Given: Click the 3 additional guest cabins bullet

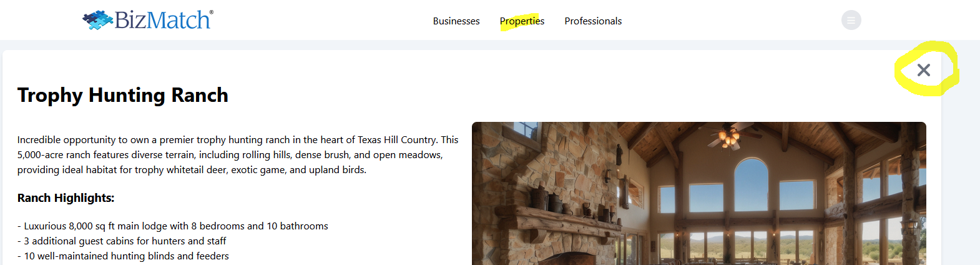Looking at the screenshot, I should pyautogui.click(x=122, y=241).
